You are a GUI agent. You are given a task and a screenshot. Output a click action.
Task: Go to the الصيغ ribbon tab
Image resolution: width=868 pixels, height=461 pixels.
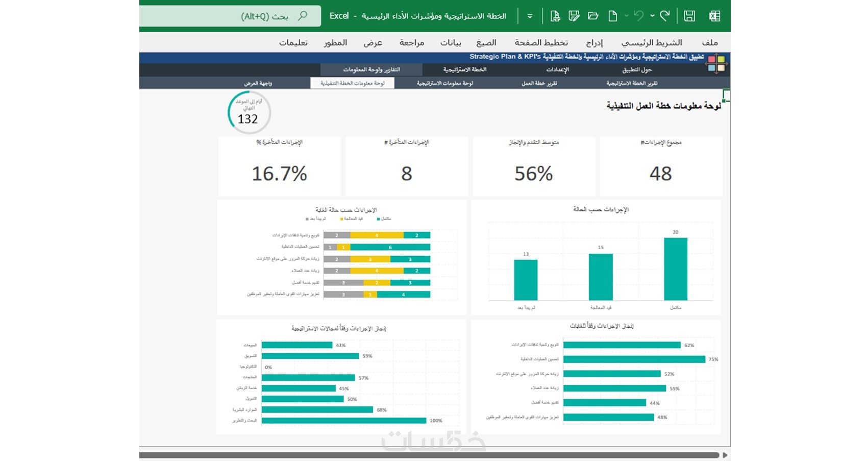click(x=486, y=42)
